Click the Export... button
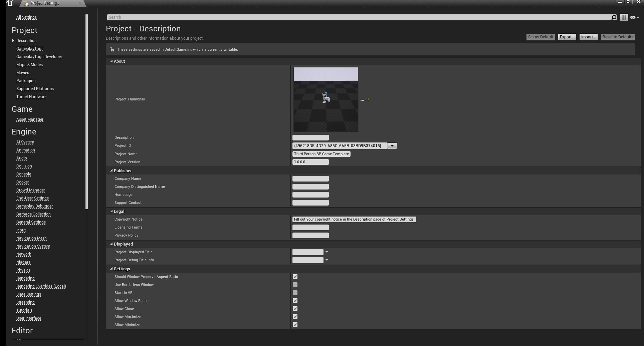644x346 pixels. [x=567, y=37]
